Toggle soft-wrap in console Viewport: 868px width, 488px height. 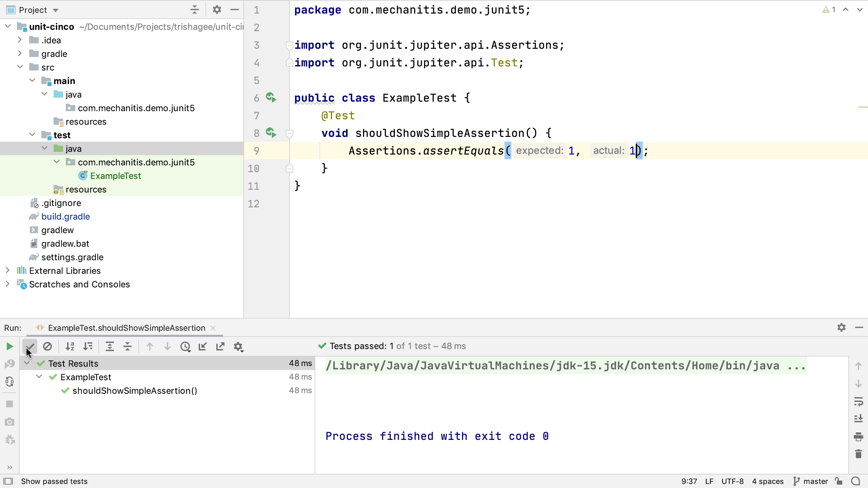click(x=859, y=402)
